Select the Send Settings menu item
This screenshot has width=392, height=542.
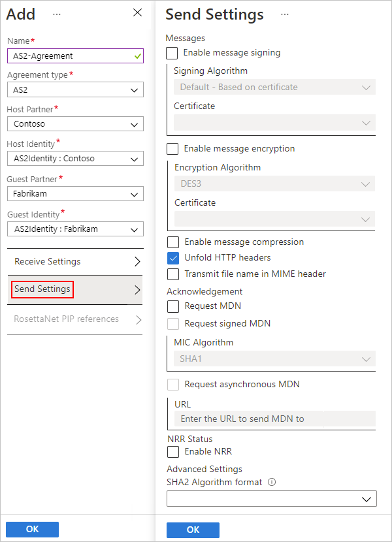74,289
